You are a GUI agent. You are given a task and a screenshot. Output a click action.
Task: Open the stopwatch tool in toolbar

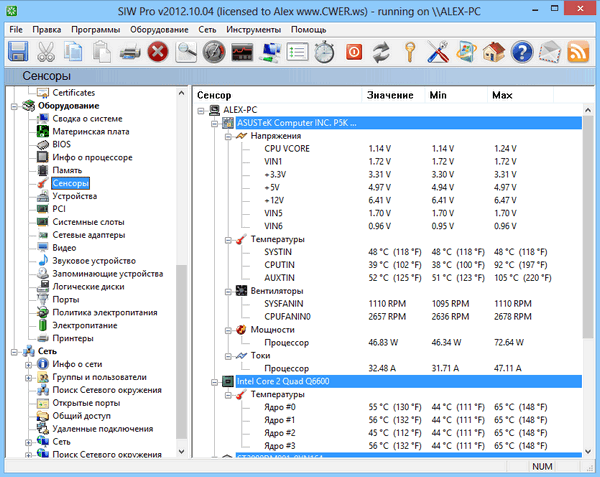tap(325, 51)
